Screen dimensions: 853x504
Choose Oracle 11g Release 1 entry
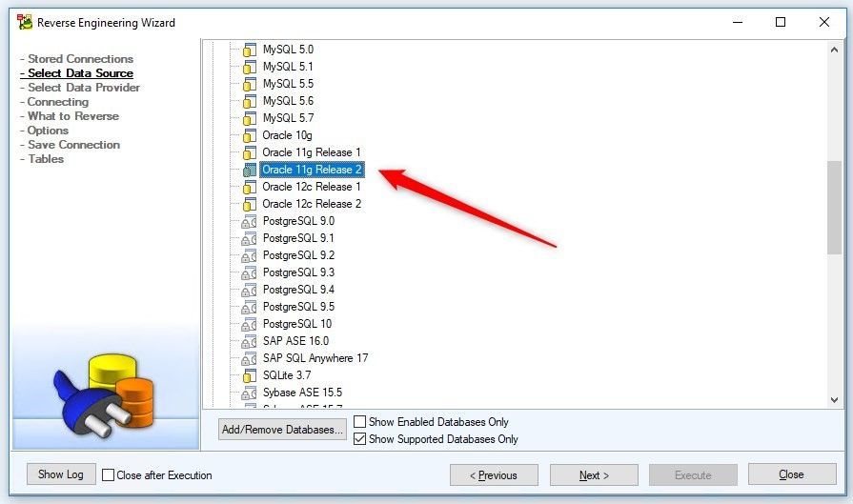311,152
